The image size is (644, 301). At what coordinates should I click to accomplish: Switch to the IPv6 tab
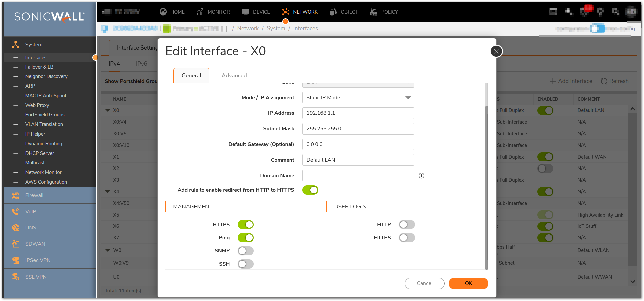[142, 64]
